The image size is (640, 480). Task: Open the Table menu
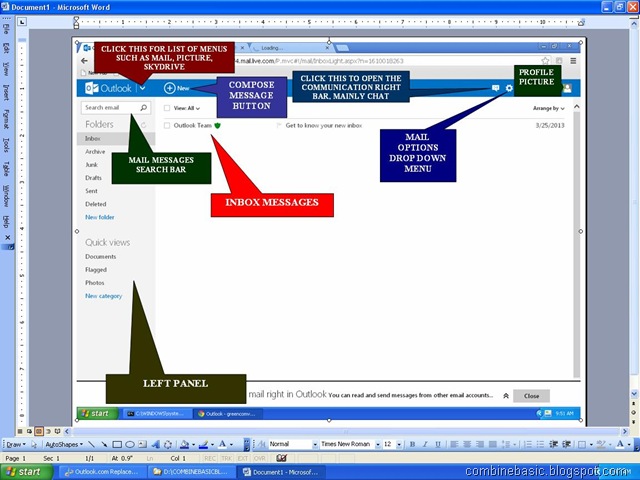(x=6, y=168)
